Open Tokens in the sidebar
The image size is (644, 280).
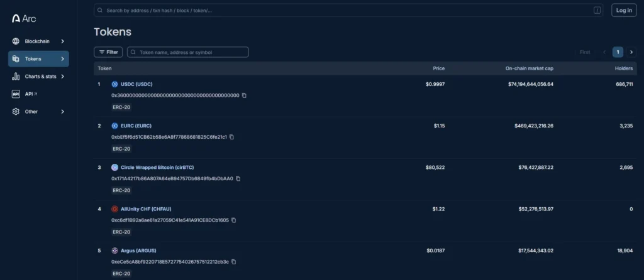(x=38, y=58)
